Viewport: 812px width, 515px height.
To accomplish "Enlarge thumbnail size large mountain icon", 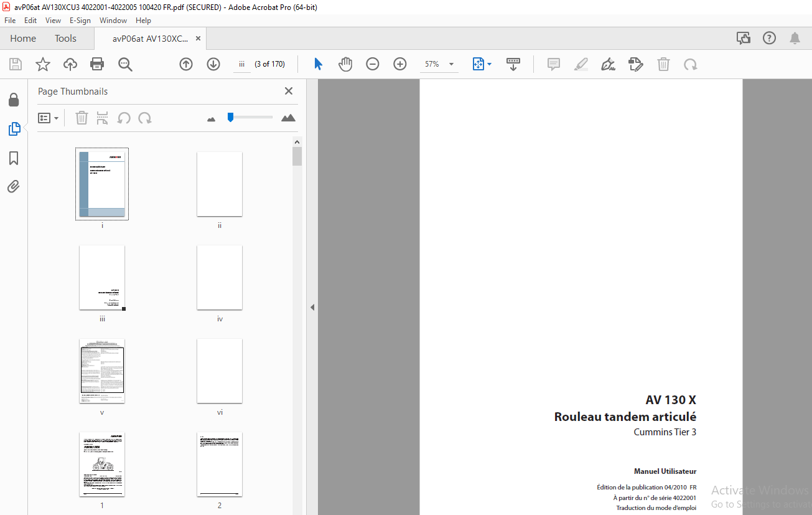I will tap(288, 118).
